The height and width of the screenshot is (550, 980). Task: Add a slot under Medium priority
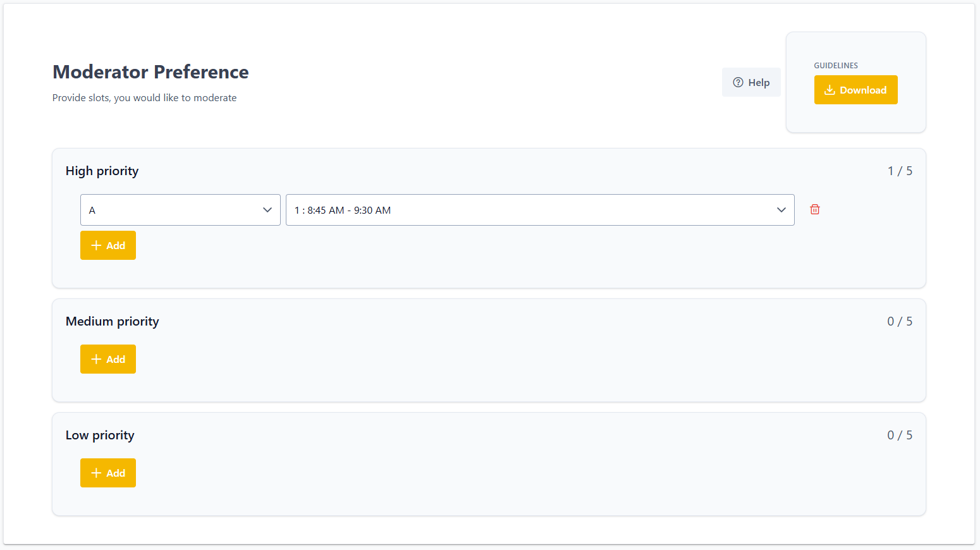(108, 359)
